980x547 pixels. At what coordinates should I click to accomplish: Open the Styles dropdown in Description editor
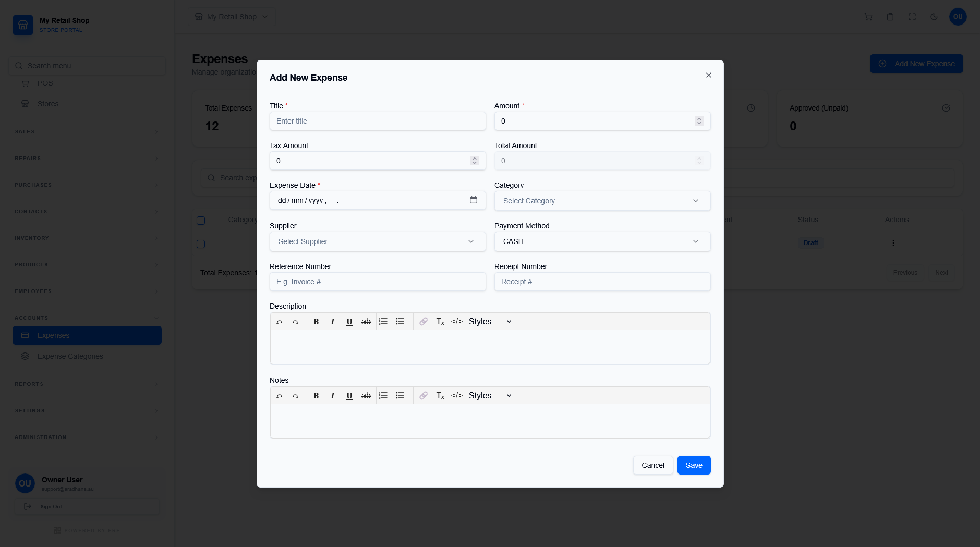point(489,321)
